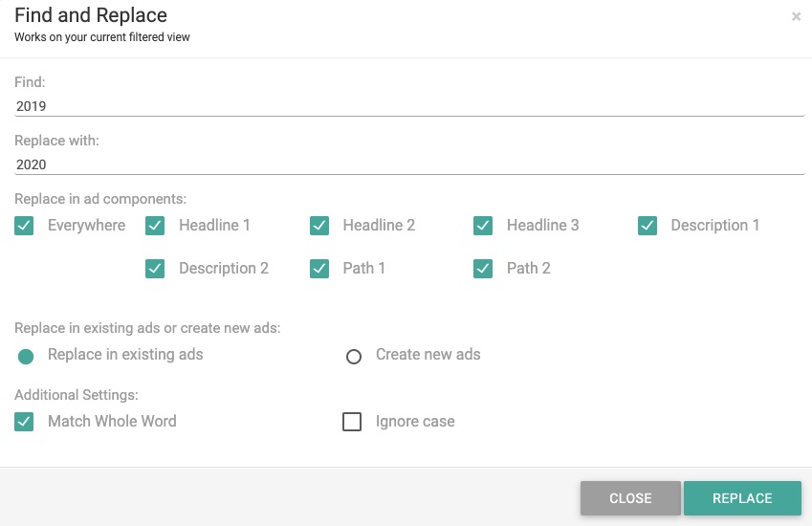Viewport: 812px width, 526px height.
Task: Click the 'Works on your current filtered view' subtitle
Action: coord(102,37)
